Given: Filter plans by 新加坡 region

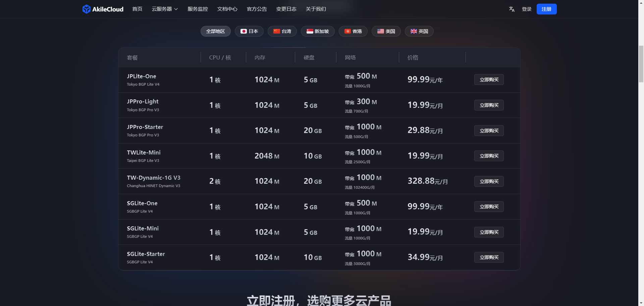Looking at the screenshot, I should pos(318,31).
